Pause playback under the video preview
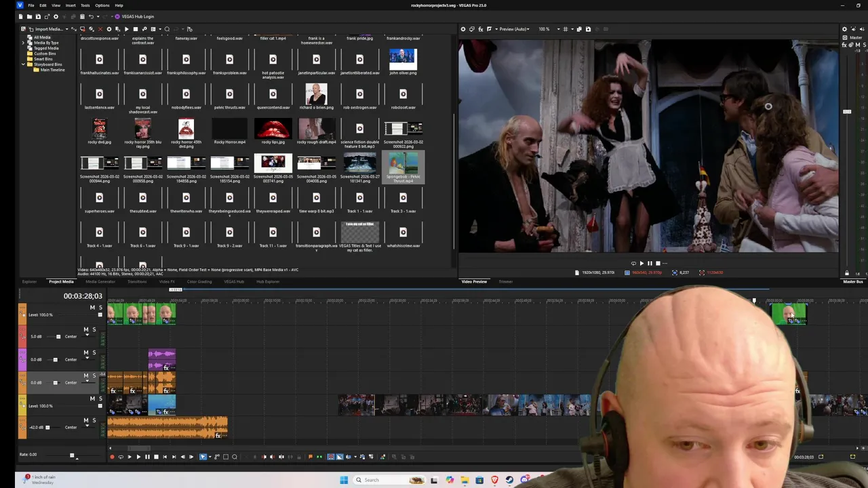Image resolution: width=868 pixels, height=488 pixels. (x=650, y=264)
